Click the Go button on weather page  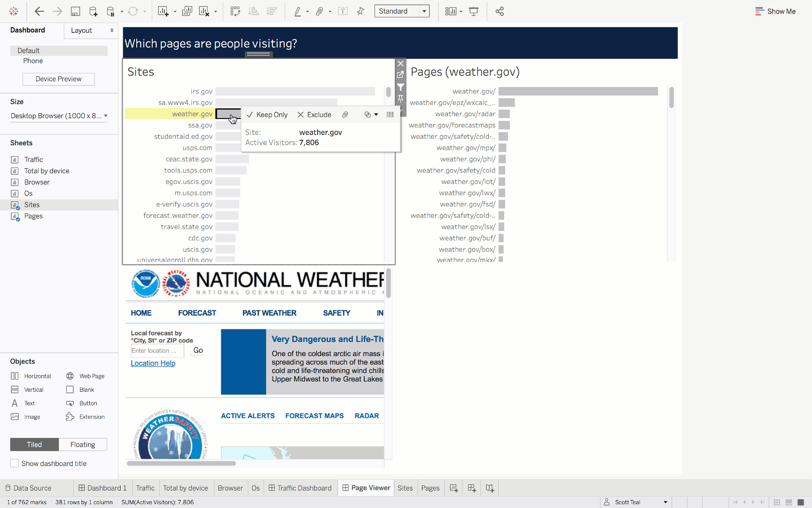point(198,350)
